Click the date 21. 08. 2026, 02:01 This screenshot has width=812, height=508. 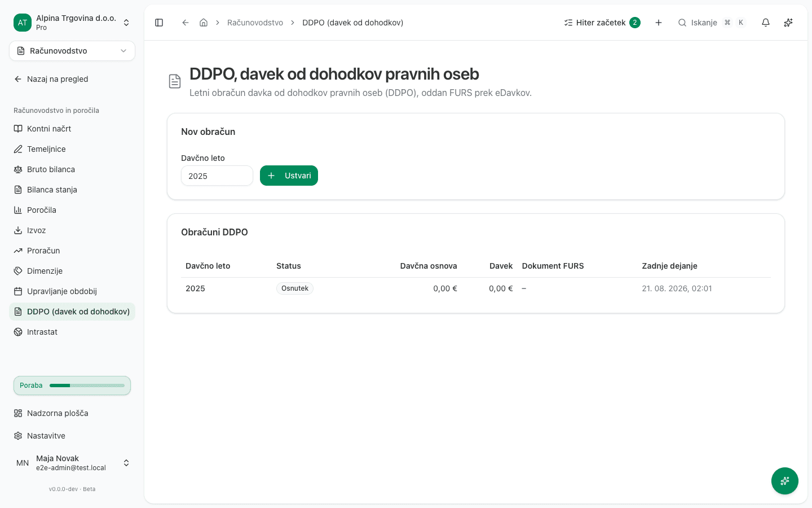[x=677, y=288]
